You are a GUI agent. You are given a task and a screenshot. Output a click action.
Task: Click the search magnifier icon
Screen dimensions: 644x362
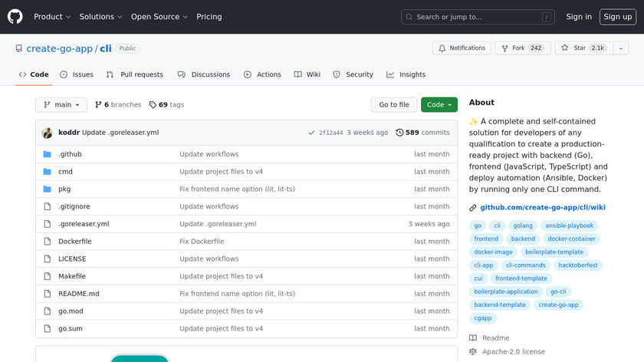[409, 17]
